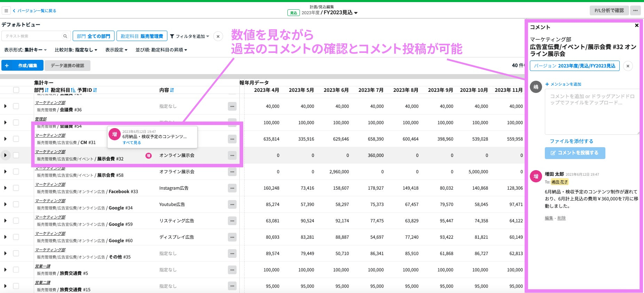This screenshot has width=644, height=293.
Task: Open the hamburger menu icon
Action: point(6,11)
